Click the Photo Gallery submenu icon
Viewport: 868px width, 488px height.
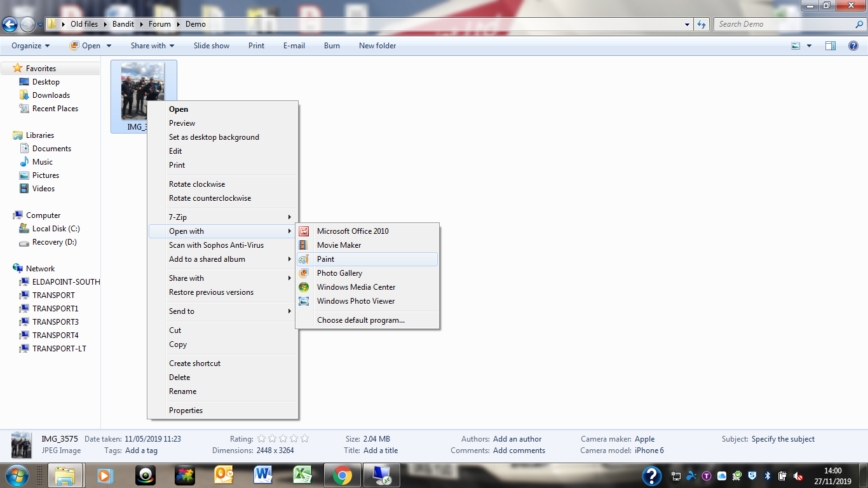point(304,273)
